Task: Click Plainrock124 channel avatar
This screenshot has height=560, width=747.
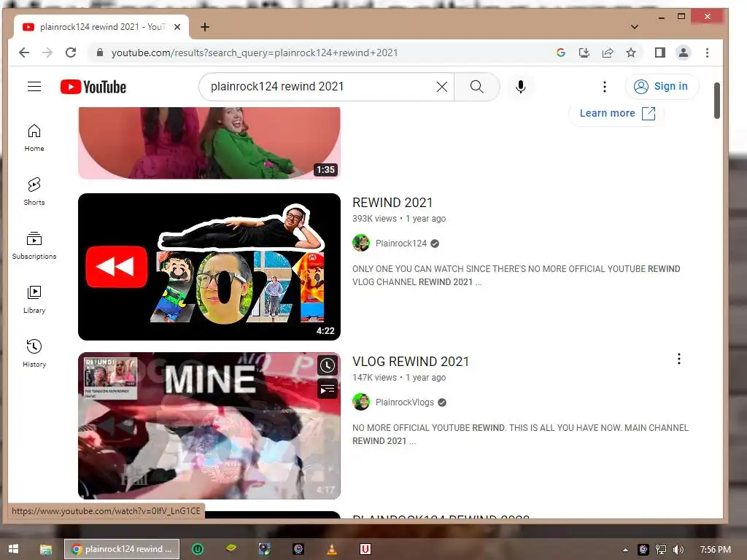Action: click(x=361, y=243)
